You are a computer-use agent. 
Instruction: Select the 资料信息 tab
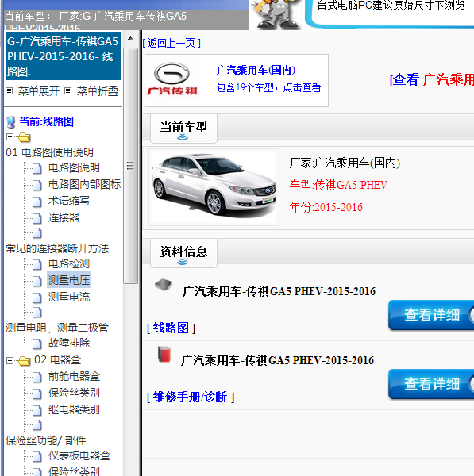(183, 253)
